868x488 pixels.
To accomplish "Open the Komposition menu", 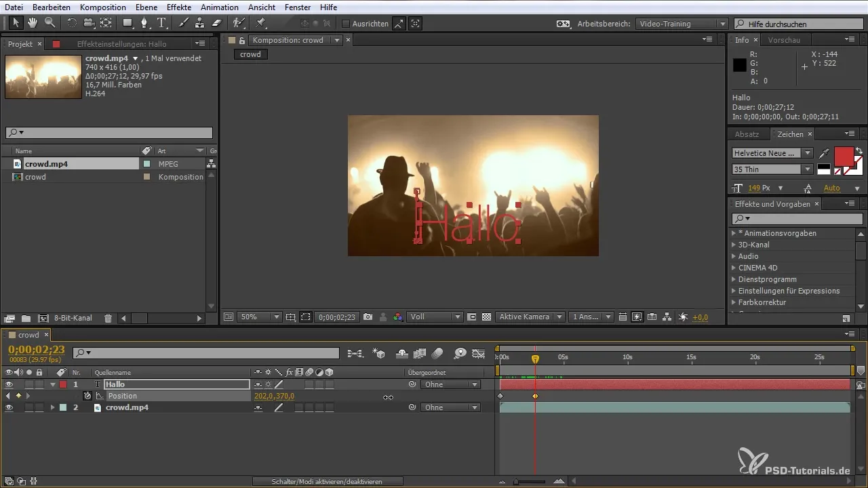I will (x=102, y=7).
